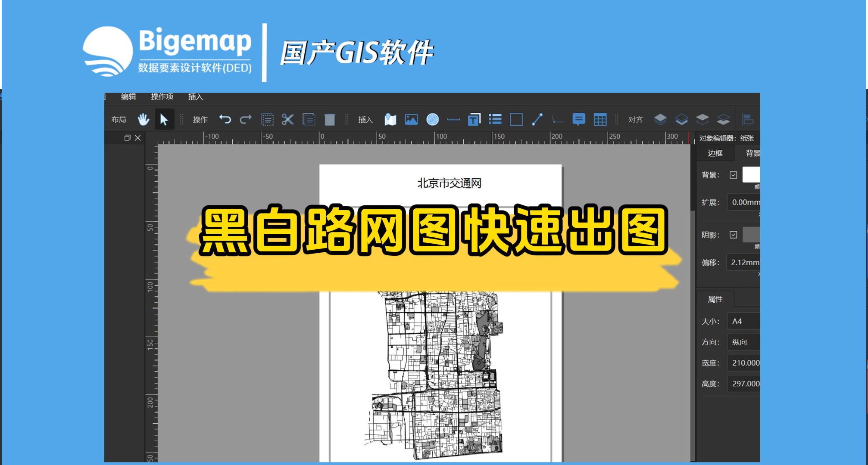Cut selection with scissors icon
This screenshot has width=868, height=465.
pyautogui.click(x=287, y=119)
